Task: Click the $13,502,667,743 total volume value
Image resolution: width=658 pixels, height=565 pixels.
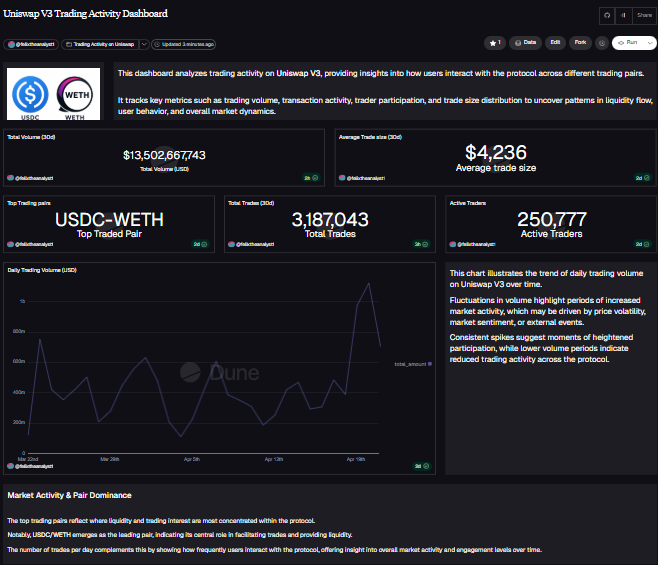Action: pyautogui.click(x=164, y=155)
